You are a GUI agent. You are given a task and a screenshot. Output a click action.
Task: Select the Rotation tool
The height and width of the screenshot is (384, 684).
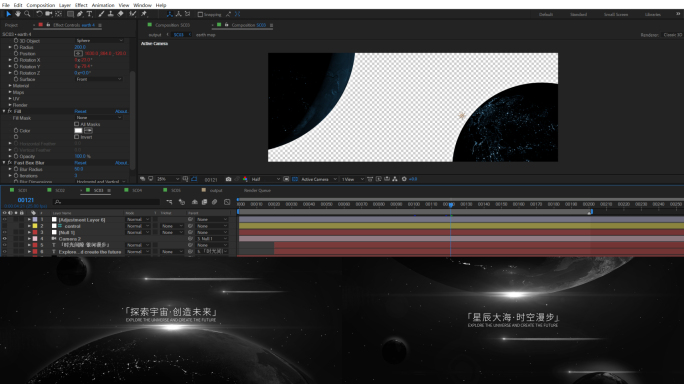click(39, 14)
